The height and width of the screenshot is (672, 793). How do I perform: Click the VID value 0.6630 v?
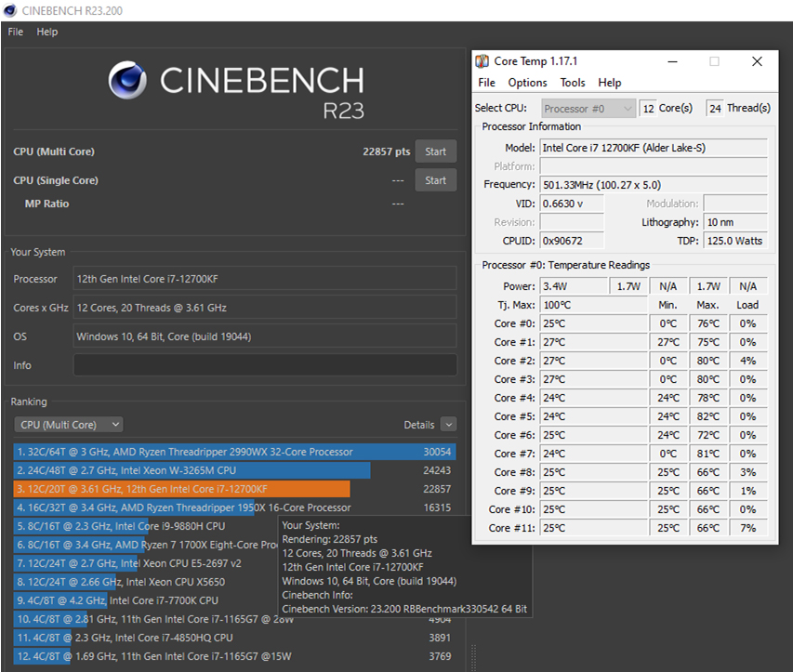click(x=572, y=204)
